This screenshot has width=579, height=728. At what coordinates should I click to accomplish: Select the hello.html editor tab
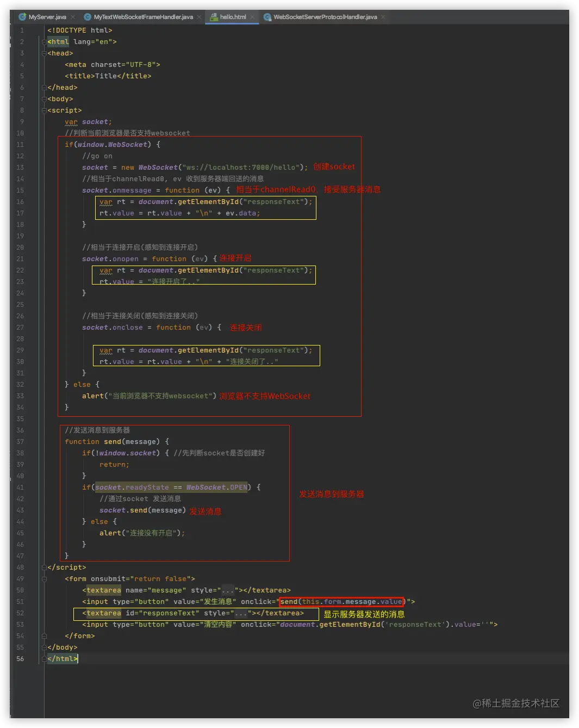pyautogui.click(x=233, y=17)
